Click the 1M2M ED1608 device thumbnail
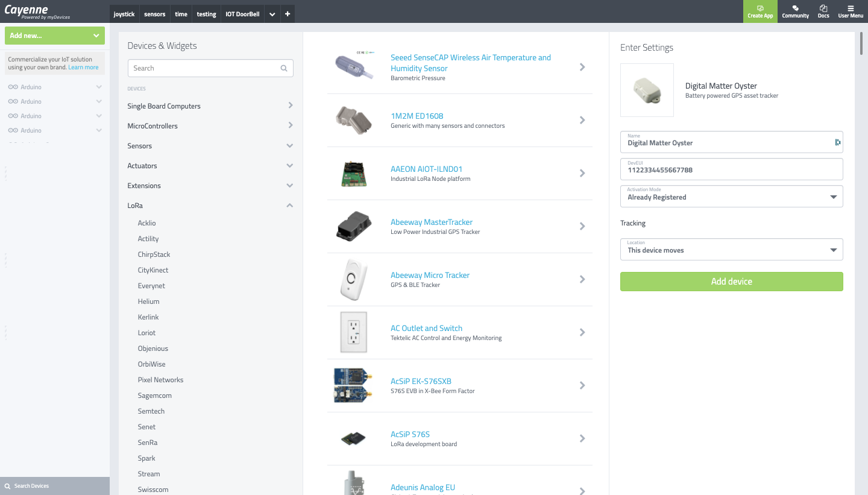This screenshot has width=868, height=495. point(354,120)
